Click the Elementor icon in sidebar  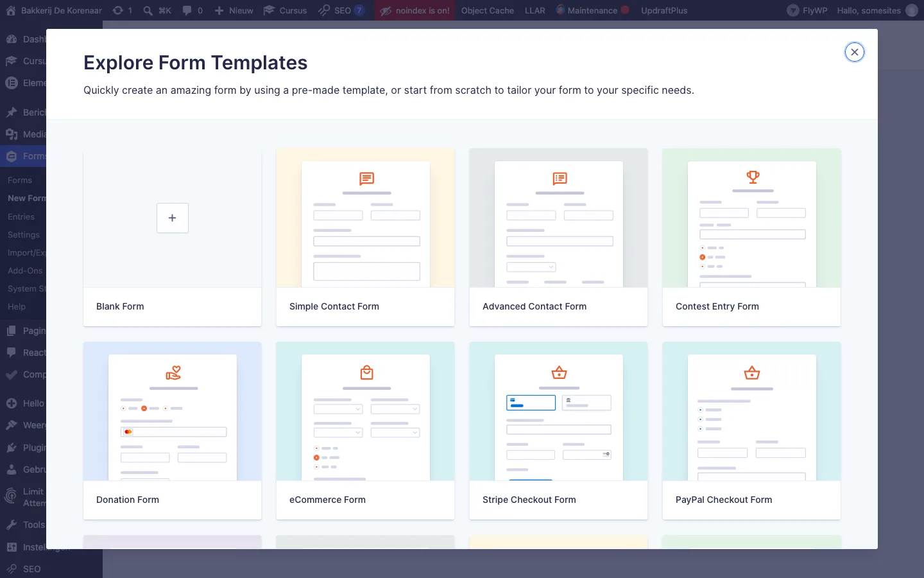11,83
